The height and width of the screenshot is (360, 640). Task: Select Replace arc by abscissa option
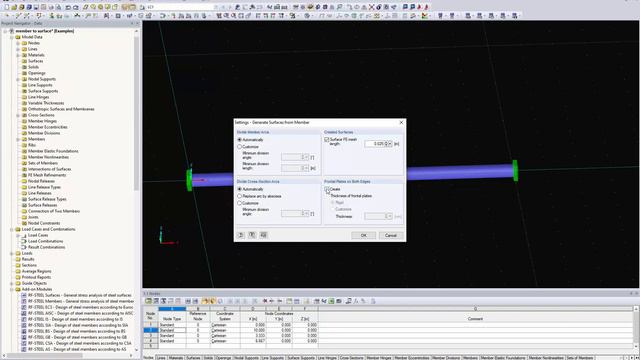pyautogui.click(x=240, y=196)
